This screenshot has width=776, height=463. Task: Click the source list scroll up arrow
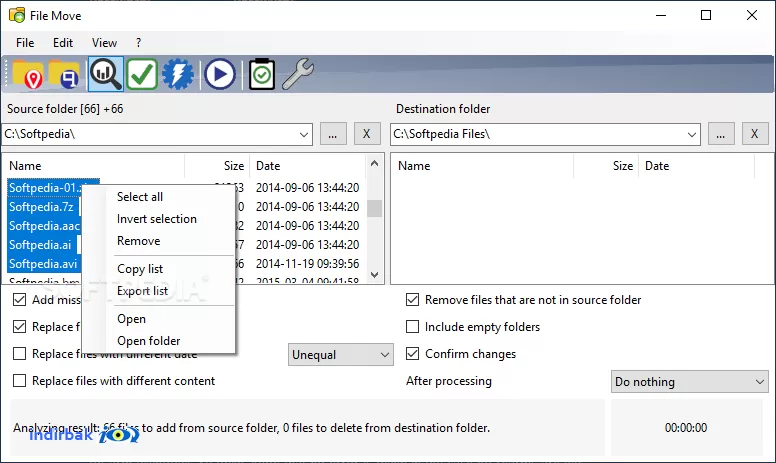click(x=375, y=163)
